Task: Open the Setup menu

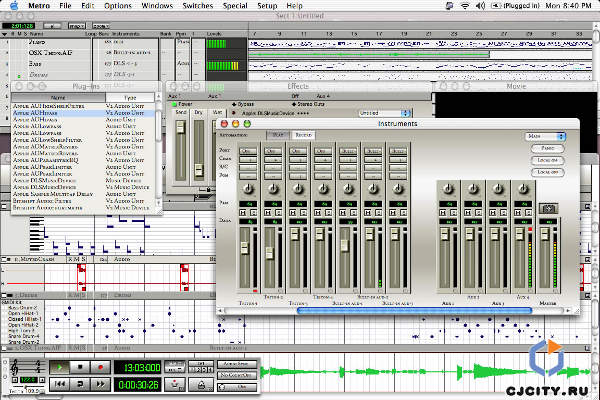Action: pyautogui.click(x=267, y=5)
